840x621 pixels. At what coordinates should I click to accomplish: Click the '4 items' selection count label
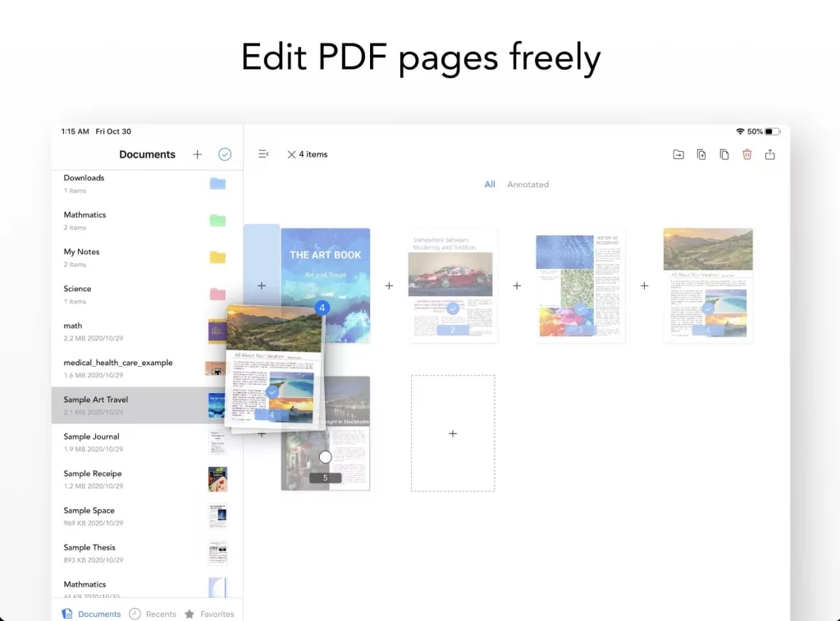(x=313, y=154)
